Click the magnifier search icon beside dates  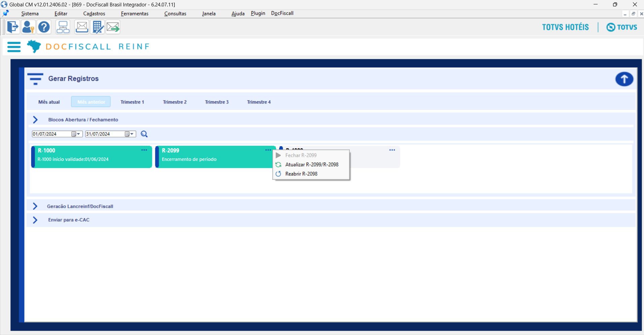coord(144,134)
